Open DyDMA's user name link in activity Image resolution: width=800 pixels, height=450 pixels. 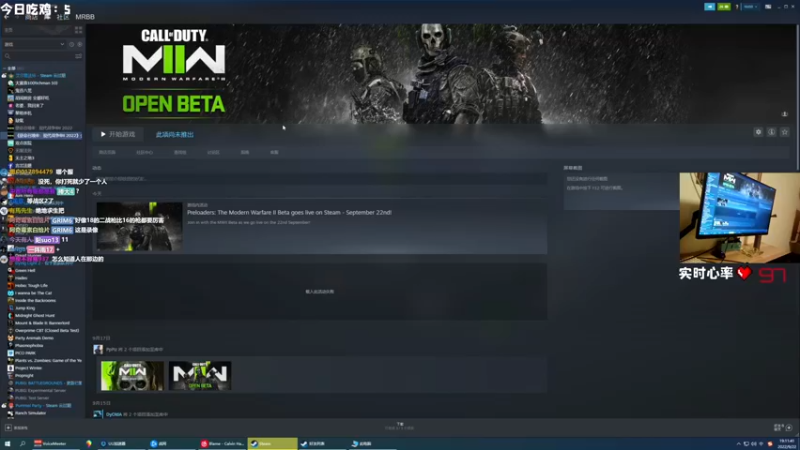click(x=114, y=414)
